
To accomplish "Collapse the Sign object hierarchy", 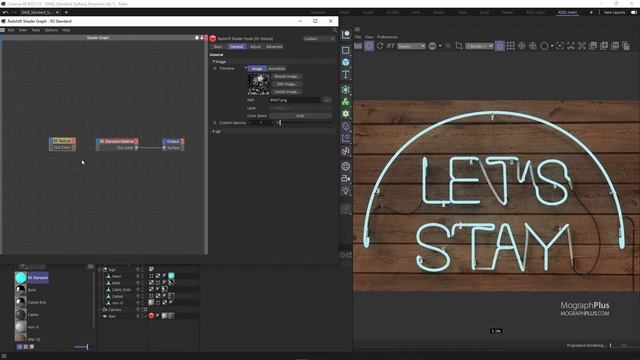I will click(100, 270).
